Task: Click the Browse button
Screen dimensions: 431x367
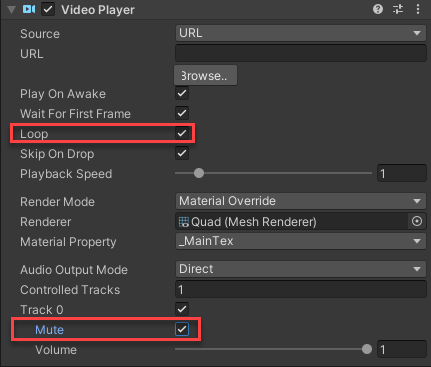Action: click(205, 75)
